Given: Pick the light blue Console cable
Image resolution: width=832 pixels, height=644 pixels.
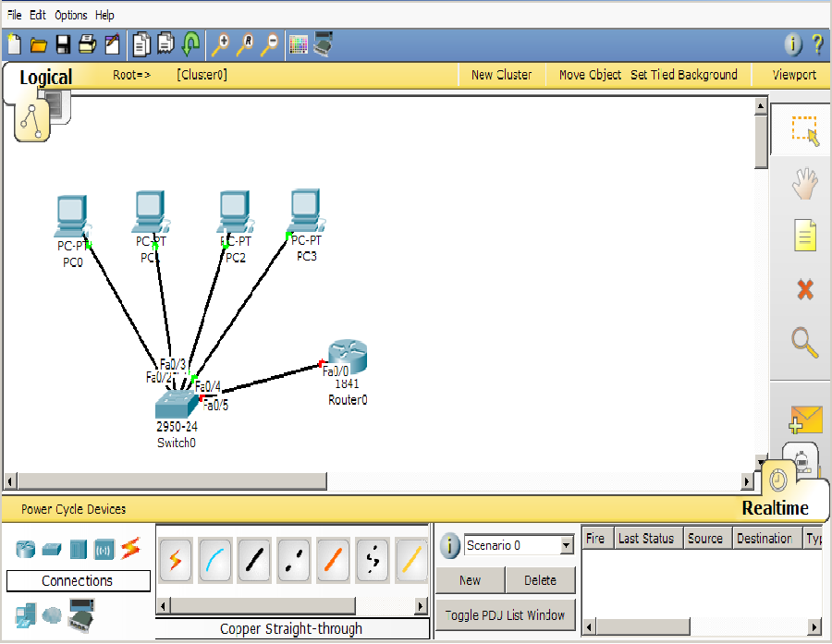Looking at the screenshot, I should click(x=214, y=559).
